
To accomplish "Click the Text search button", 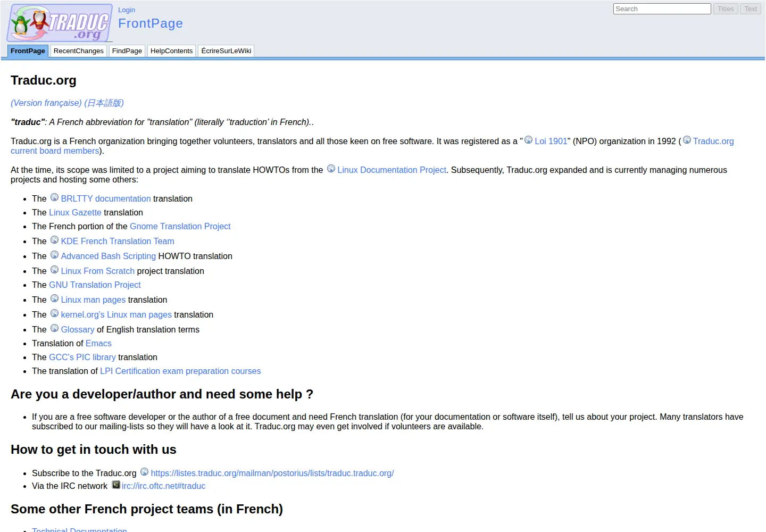I will [751, 9].
